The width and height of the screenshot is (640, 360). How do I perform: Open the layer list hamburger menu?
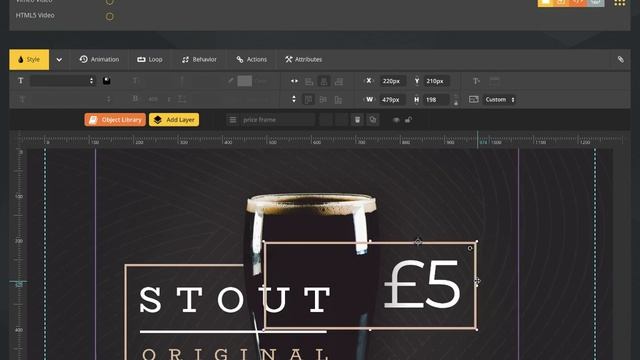pos(232,120)
